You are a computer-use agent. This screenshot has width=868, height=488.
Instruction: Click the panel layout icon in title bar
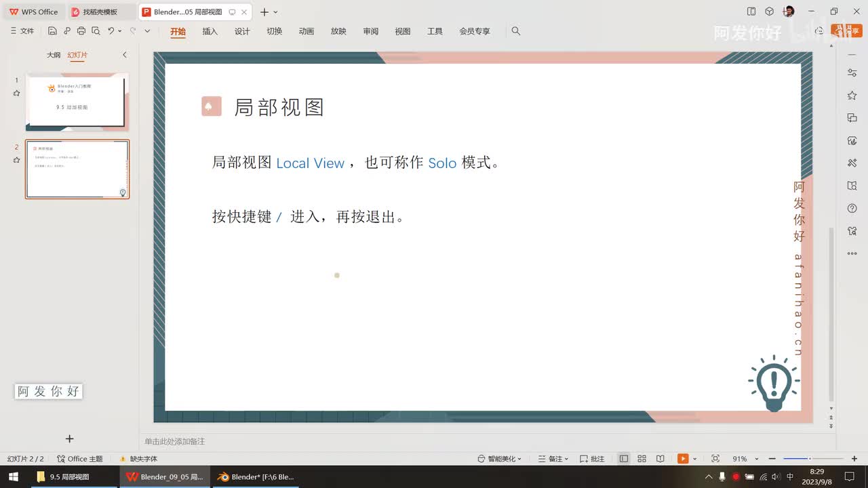(751, 12)
